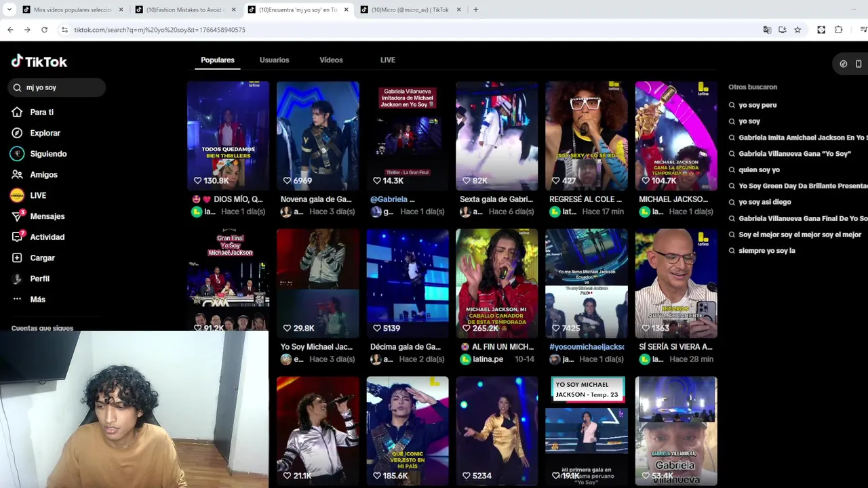868x488 pixels.
Task: Go back with browser back arrow
Action: [10, 30]
